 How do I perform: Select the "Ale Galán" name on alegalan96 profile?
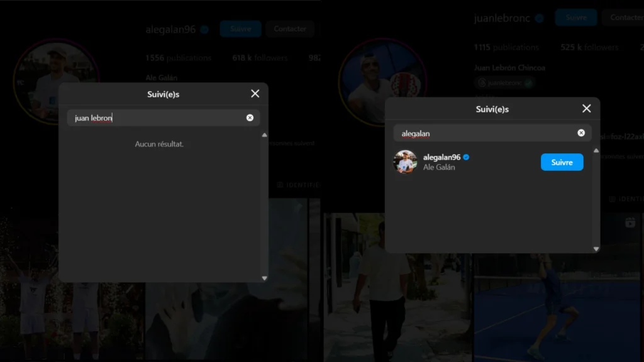pos(162,77)
